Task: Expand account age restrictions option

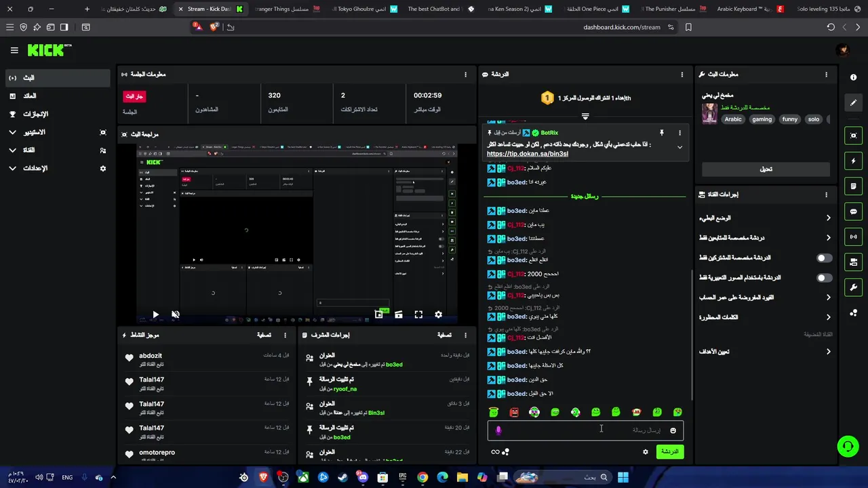Action: 766,298
